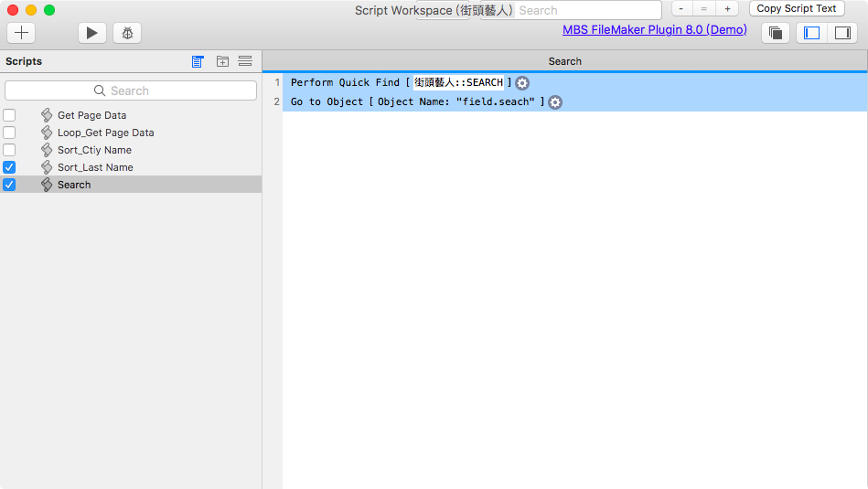Open MBS FileMaker Plugin 8.0 link
Viewport: 868px width, 489px height.
[654, 30]
